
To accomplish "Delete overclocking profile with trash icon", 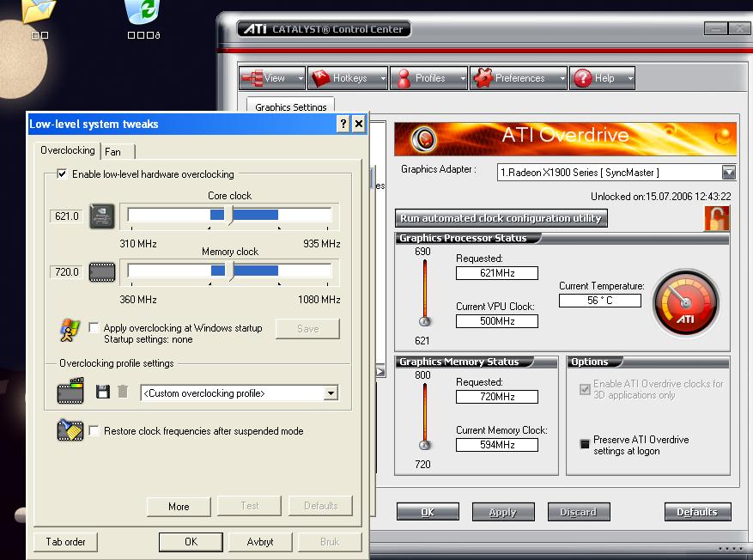I will click(123, 392).
